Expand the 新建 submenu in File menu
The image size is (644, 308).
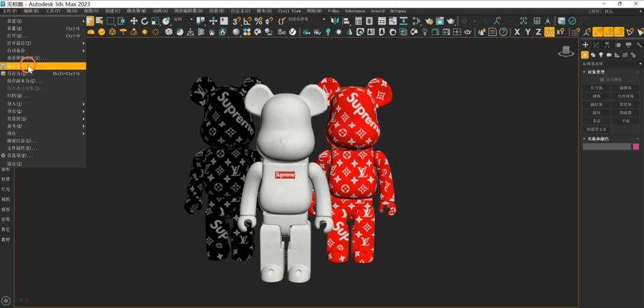coord(44,21)
